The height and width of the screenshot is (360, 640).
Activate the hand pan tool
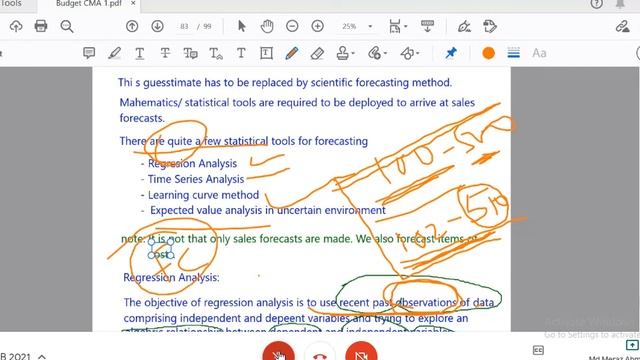267,27
